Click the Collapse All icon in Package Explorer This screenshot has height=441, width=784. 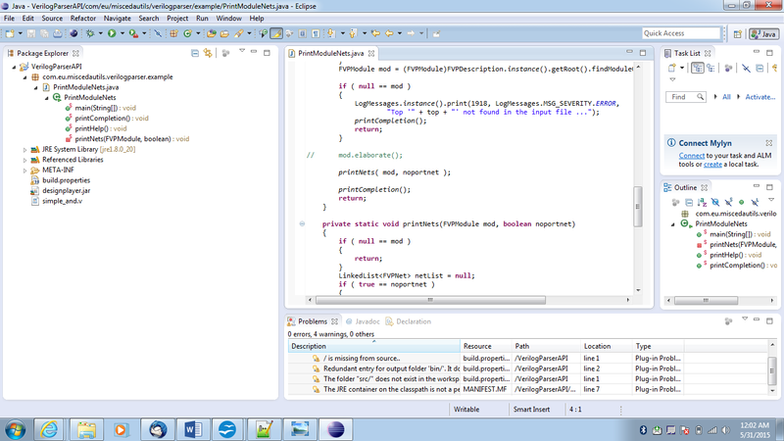[195, 53]
